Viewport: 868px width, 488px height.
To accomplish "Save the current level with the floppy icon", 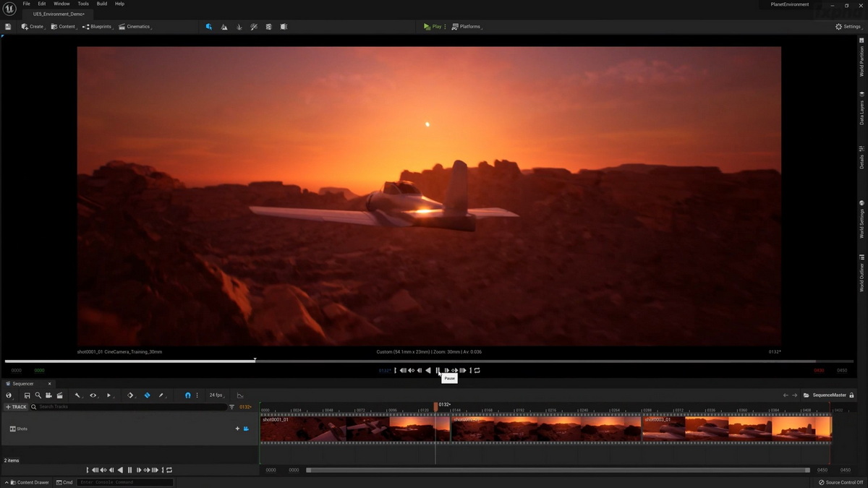I will (x=8, y=27).
